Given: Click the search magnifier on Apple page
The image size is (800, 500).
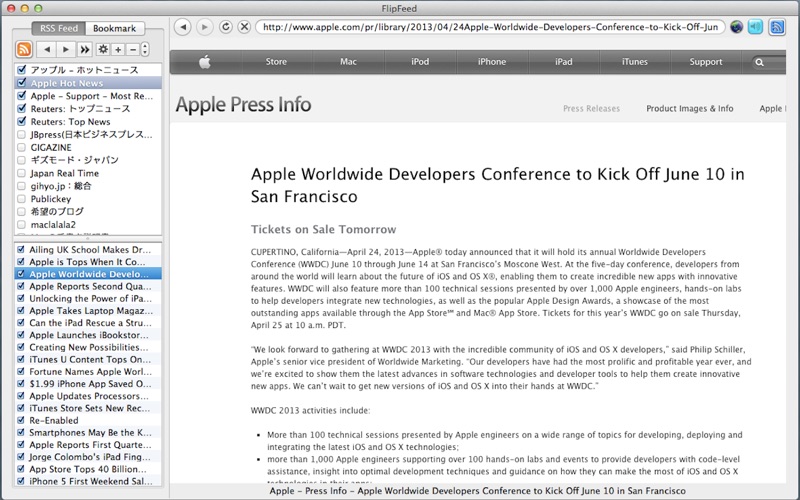Looking at the screenshot, I should (760, 62).
